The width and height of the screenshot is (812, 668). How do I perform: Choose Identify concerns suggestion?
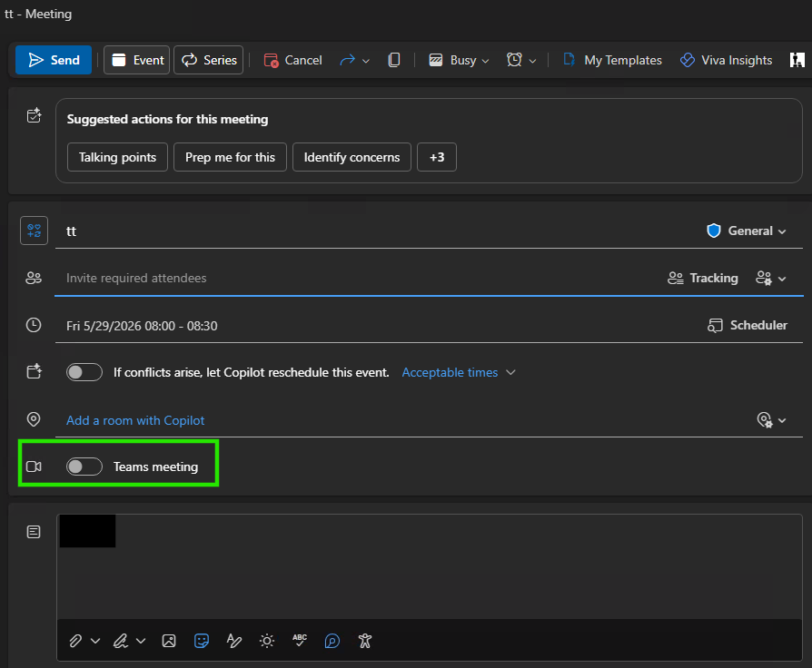click(352, 157)
